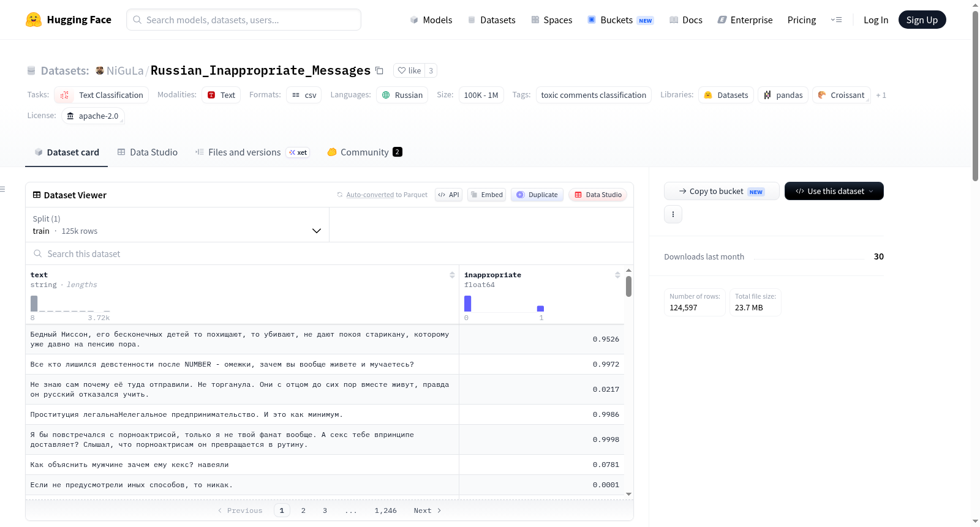Screen dimensions: 980x527
Task: Open the toxic comments classification tag
Action: 594,95
